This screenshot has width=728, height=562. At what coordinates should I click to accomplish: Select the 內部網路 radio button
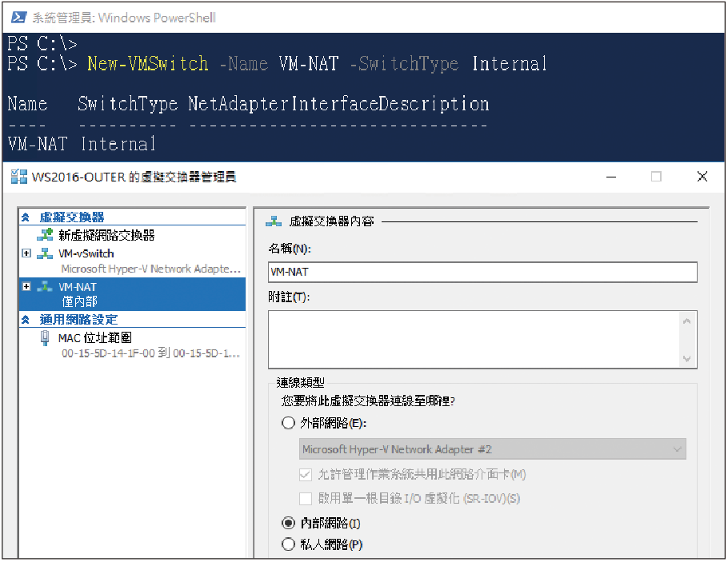click(288, 523)
